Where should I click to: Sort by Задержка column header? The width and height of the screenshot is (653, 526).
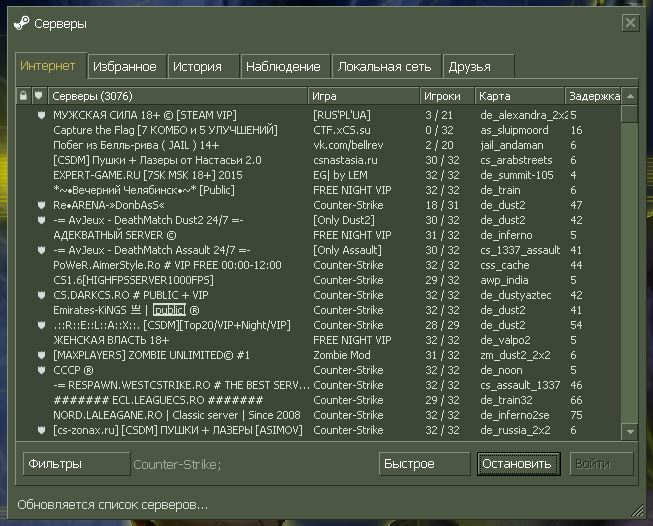593,96
